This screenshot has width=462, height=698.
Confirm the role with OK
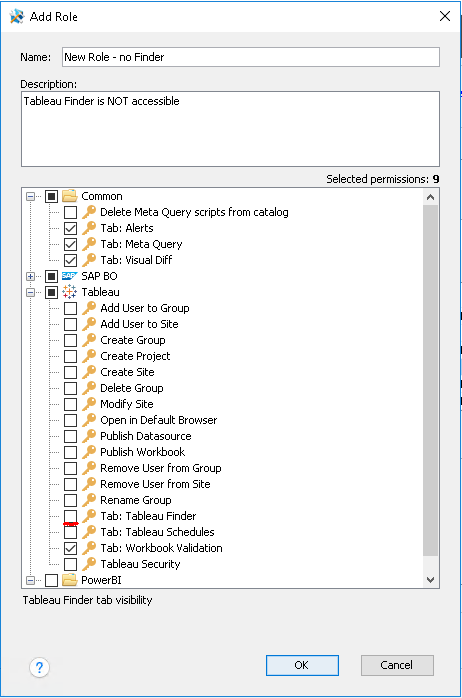302,665
